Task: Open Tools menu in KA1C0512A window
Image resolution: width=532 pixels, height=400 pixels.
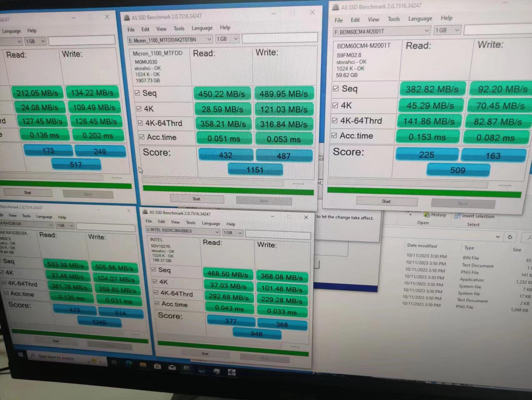Action: click(26, 216)
